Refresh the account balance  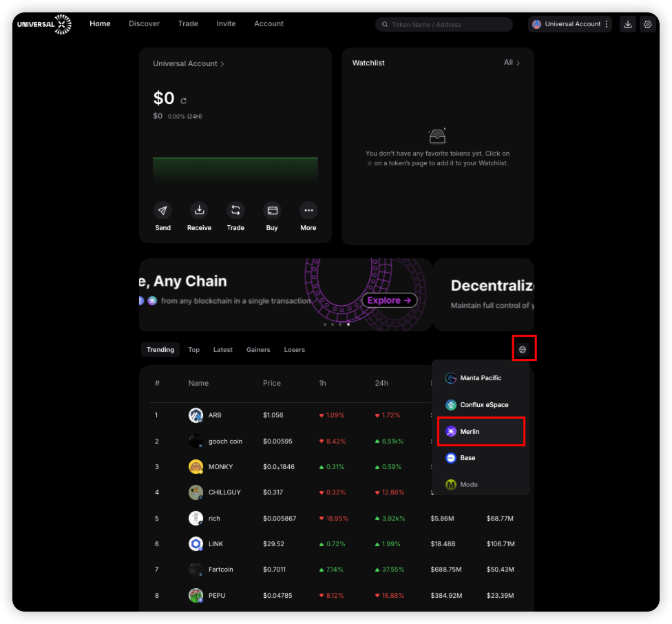[x=184, y=101]
